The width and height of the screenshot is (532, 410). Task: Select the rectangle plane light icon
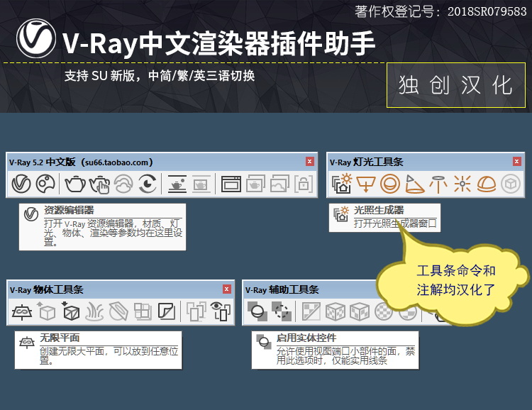pyautogui.click(x=366, y=184)
